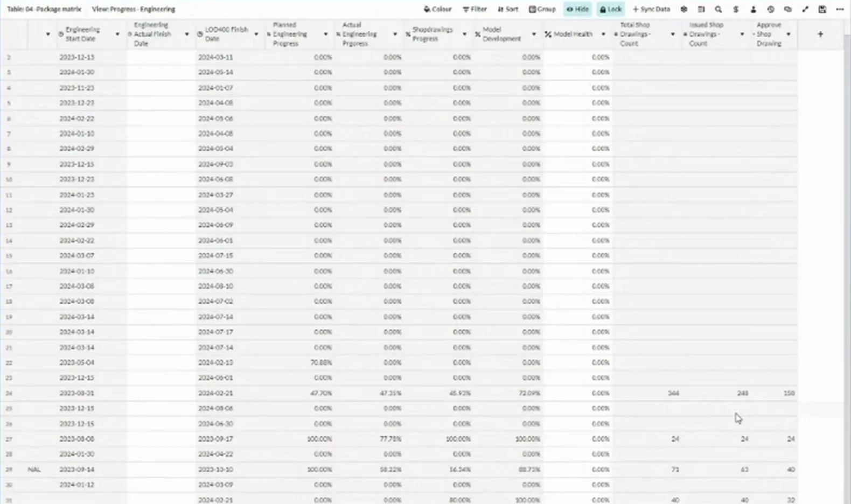Open the Group options
The image size is (851, 504).
point(542,9)
